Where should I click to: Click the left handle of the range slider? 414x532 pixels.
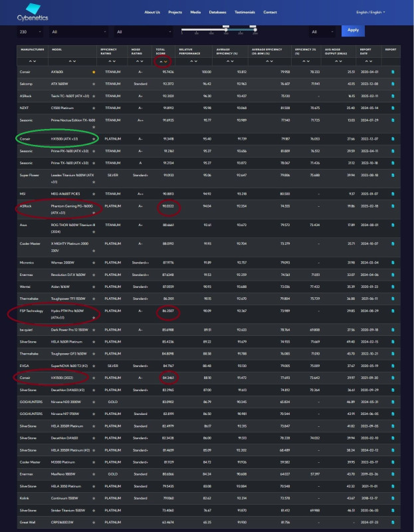[226, 30]
